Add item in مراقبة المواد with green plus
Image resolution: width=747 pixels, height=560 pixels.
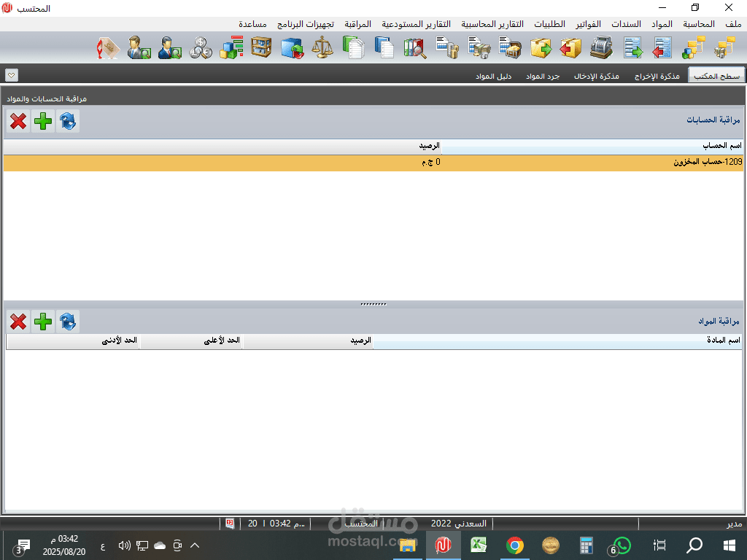click(43, 322)
